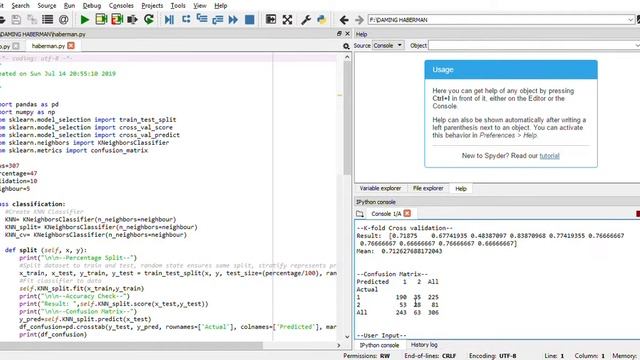Click Re-run last script icon

click(149, 19)
